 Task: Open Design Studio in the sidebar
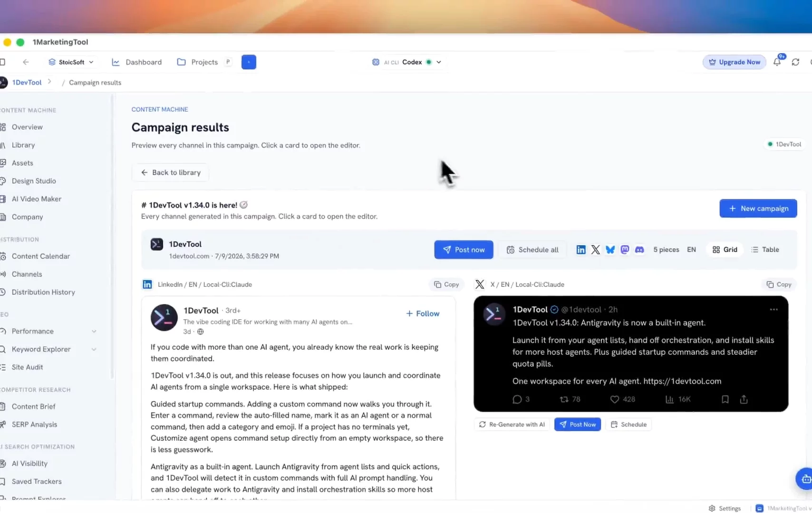34,181
